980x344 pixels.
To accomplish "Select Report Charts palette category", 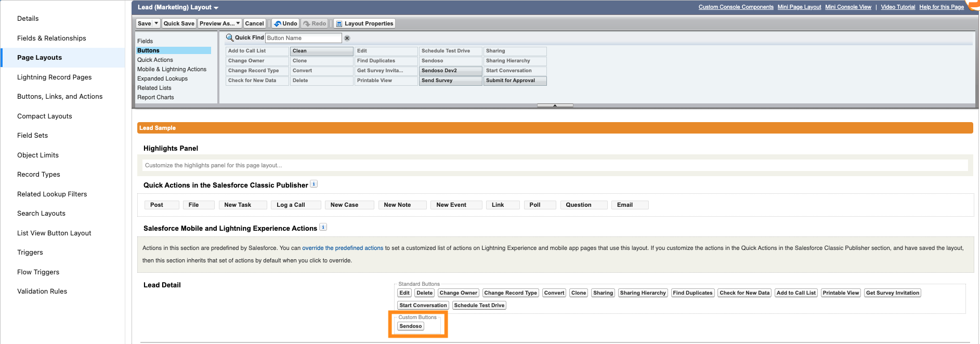I will pos(155,97).
